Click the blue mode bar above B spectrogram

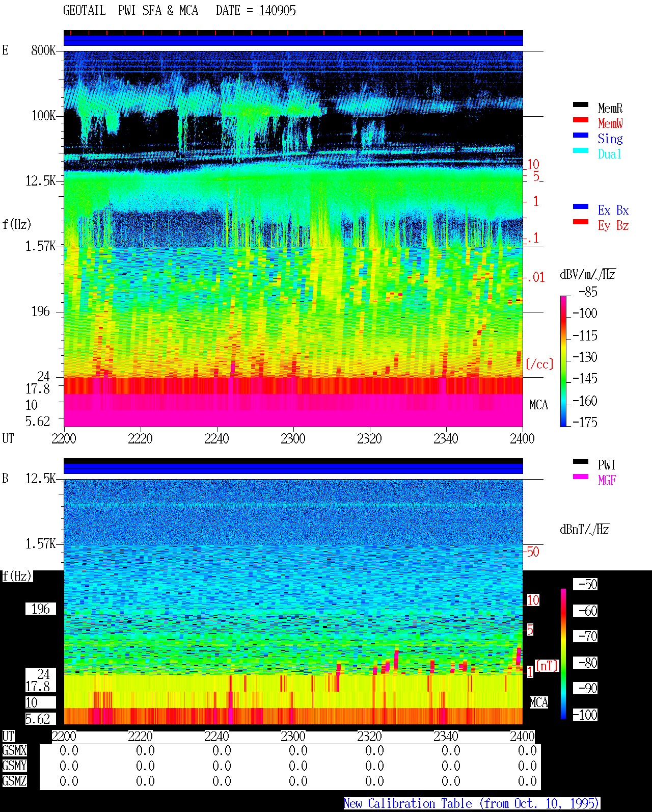(293, 468)
